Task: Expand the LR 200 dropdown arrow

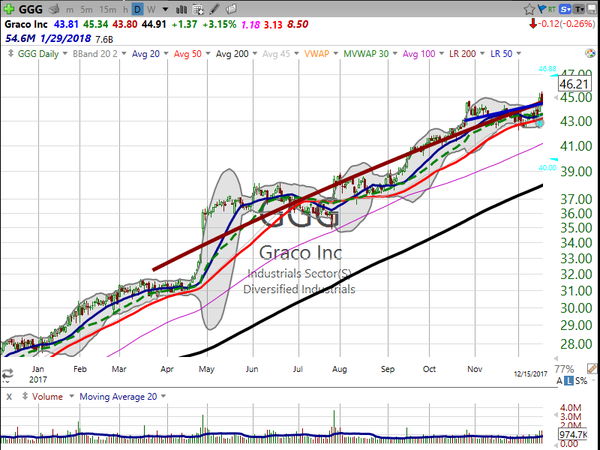Action: pos(482,54)
